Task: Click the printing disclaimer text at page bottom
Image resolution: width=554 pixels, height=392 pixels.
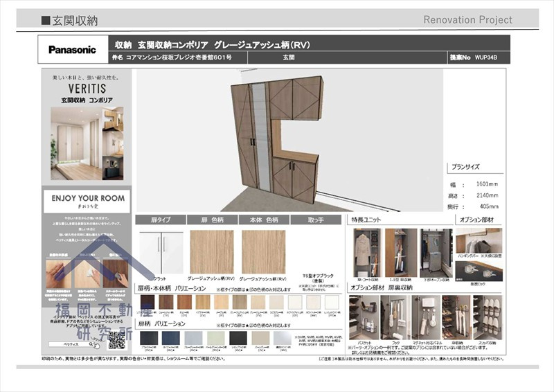Action: [133, 359]
